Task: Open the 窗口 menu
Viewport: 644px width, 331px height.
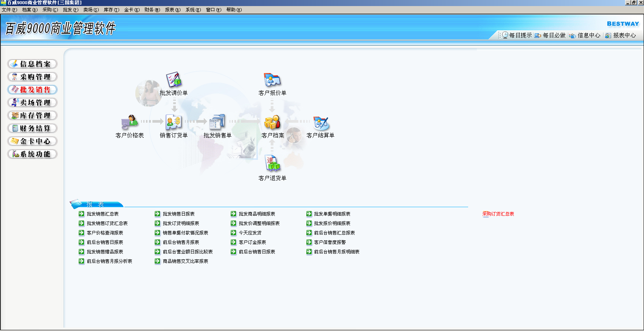Action: (214, 10)
